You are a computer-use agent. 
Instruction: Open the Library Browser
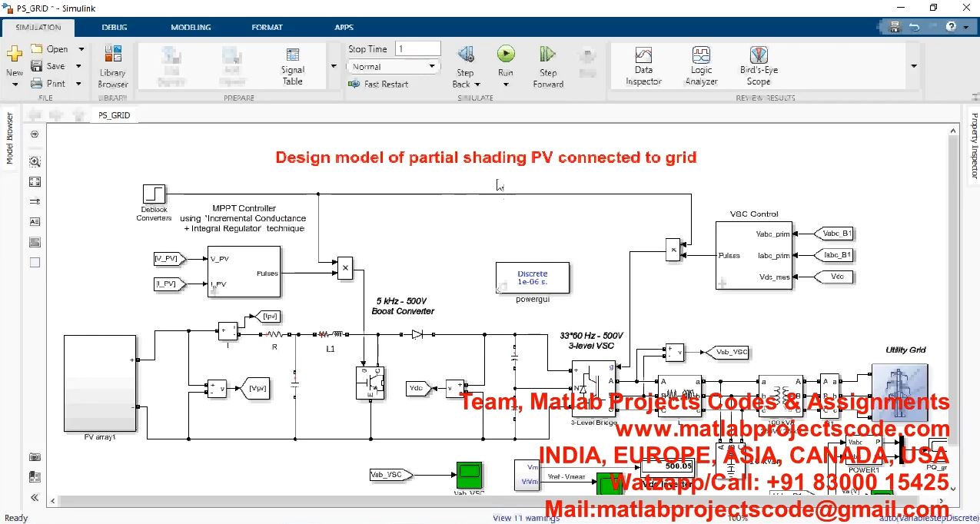tap(113, 65)
